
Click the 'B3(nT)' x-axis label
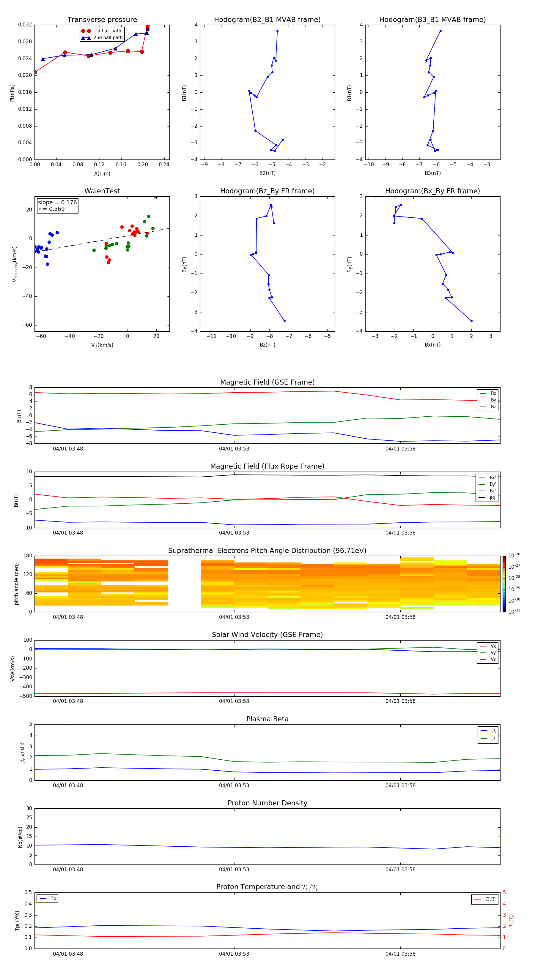(x=432, y=173)
